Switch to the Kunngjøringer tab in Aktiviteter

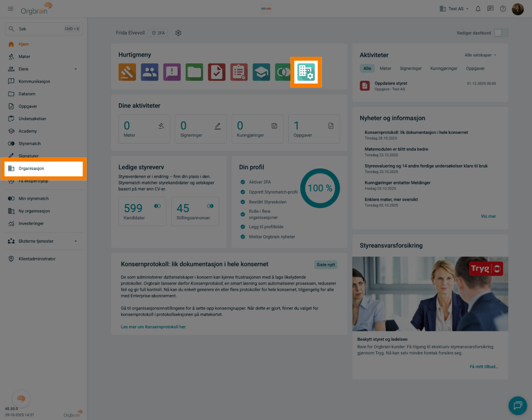click(444, 68)
